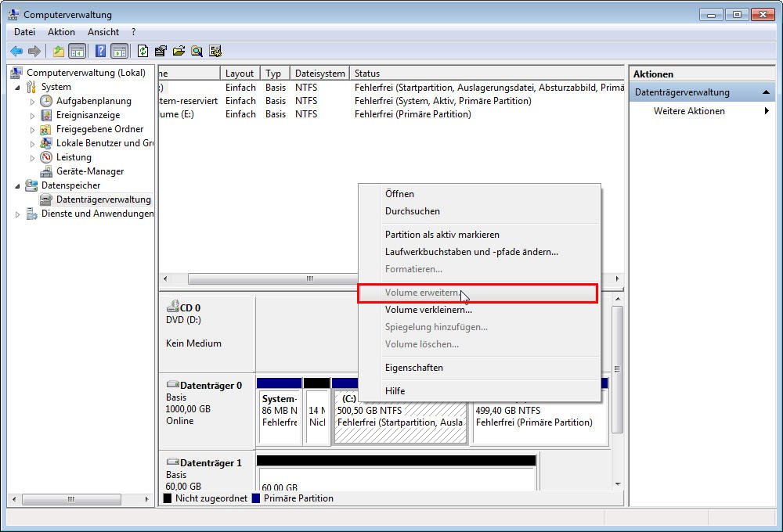783x532 pixels.
Task: Select volume row with Fehlerfrei (Primäre Partition)
Action: pyautogui.click(x=391, y=114)
